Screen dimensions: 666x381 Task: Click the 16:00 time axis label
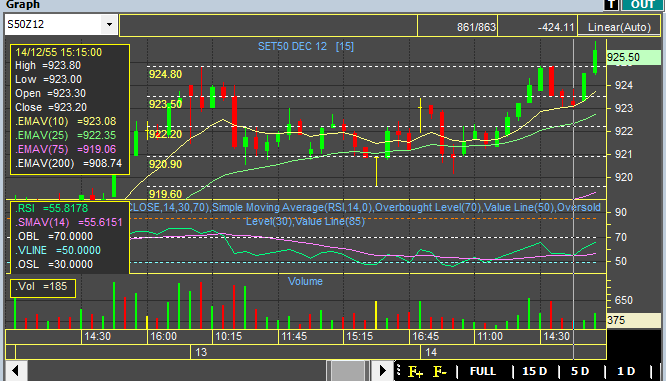click(163, 337)
